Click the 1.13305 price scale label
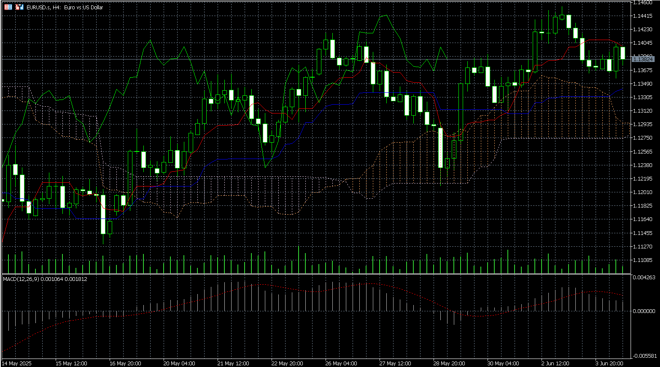This screenshot has width=660, height=367. click(x=642, y=97)
